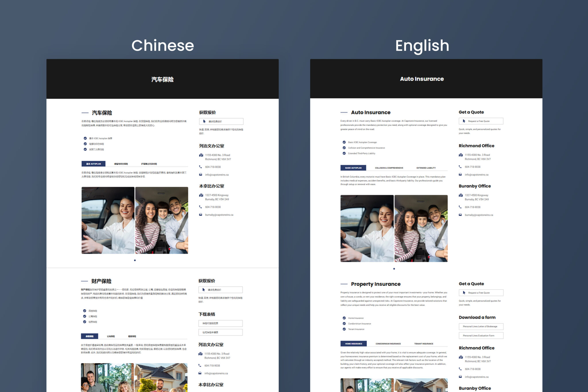Download the Personal Lines Evaluation Form

click(x=481, y=336)
